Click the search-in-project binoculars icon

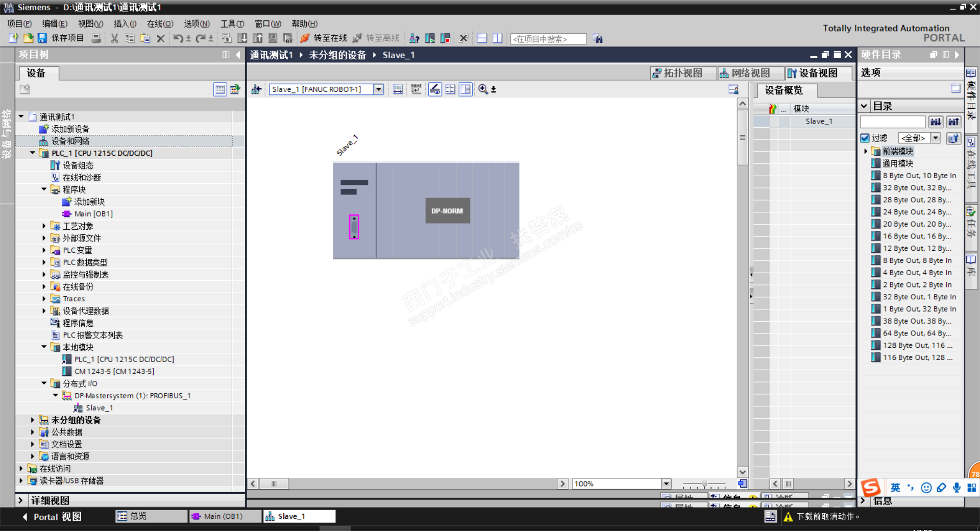click(598, 39)
